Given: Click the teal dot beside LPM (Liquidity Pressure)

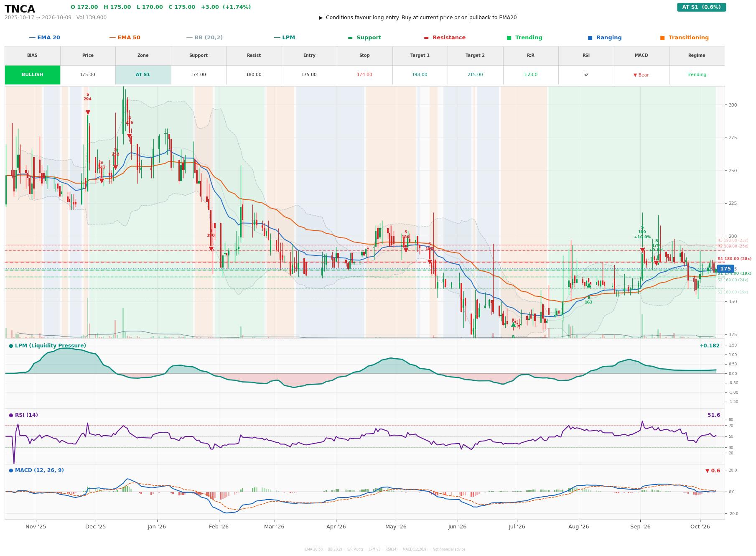Looking at the screenshot, I should (x=11, y=346).
